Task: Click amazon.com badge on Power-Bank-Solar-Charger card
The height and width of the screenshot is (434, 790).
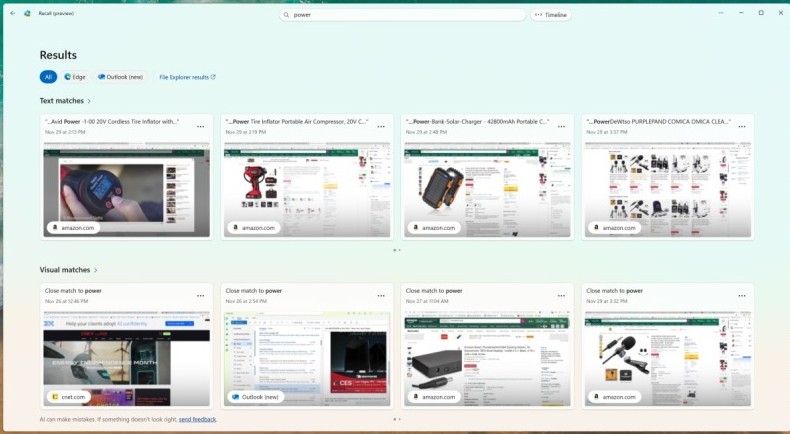Action: 434,228
